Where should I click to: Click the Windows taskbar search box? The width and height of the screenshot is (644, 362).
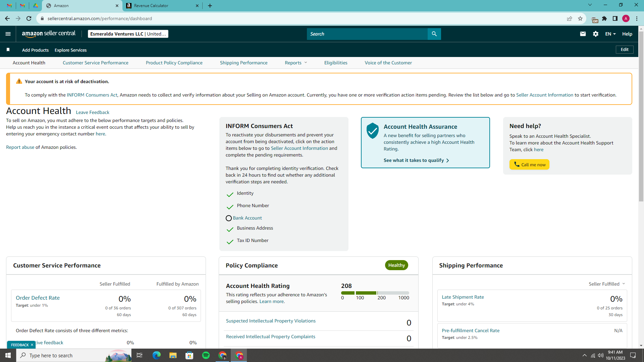74,355
